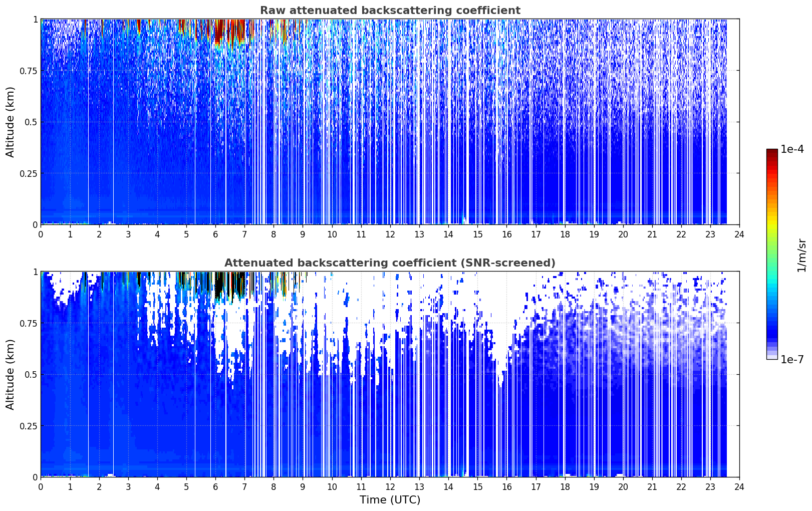Click the 18 tick on upper time axis
The width and height of the screenshot is (812, 511).
[x=565, y=234]
